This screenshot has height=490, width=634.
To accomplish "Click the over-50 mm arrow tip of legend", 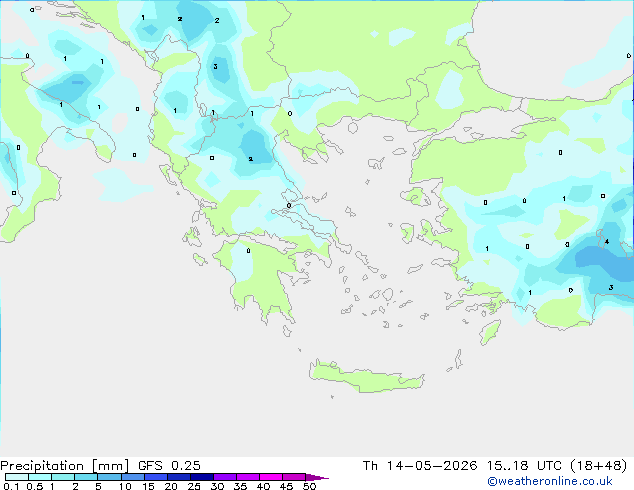I will [317, 477].
